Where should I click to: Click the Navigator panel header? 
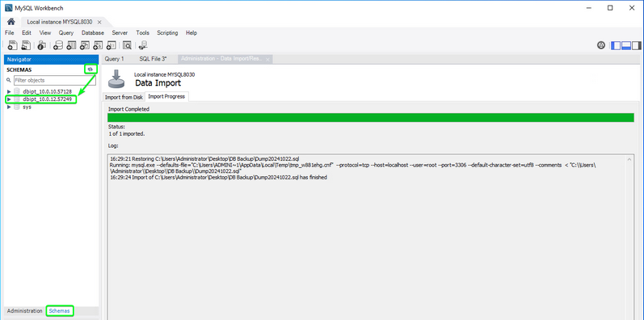click(x=52, y=60)
